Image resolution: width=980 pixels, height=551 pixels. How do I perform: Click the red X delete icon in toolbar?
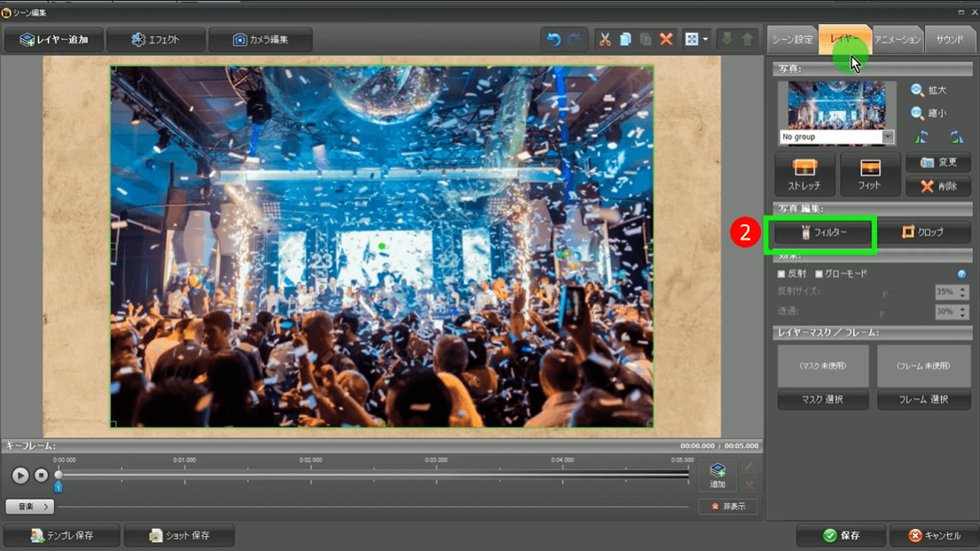point(666,39)
